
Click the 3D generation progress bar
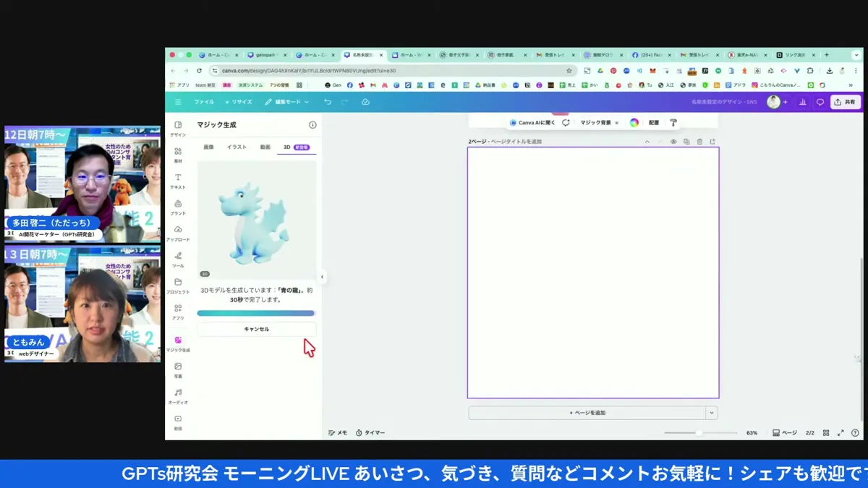[x=256, y=313]
